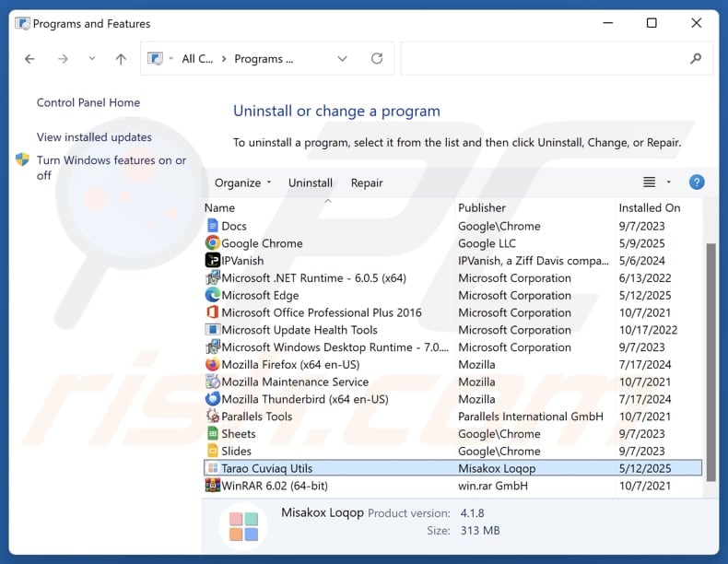Screen dimensions: 728x564
Task: Click the Windows Desktop Runtime icon
Action: pos(212,347)
